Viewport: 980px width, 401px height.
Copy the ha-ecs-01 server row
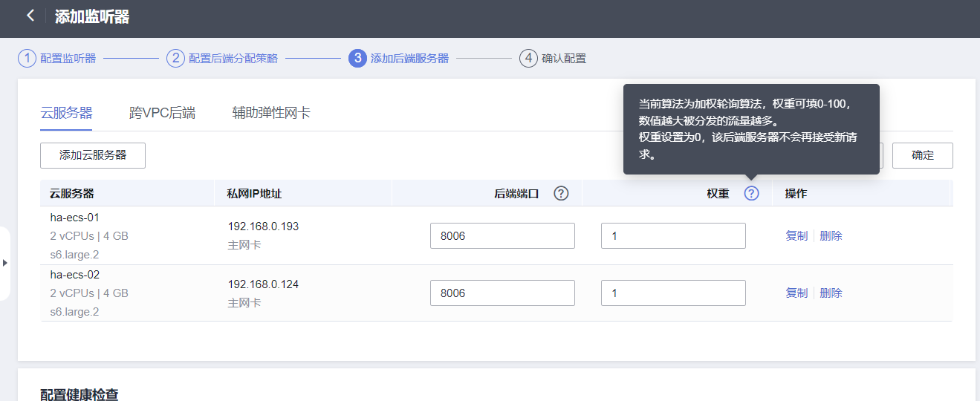(x=796, y=235)
